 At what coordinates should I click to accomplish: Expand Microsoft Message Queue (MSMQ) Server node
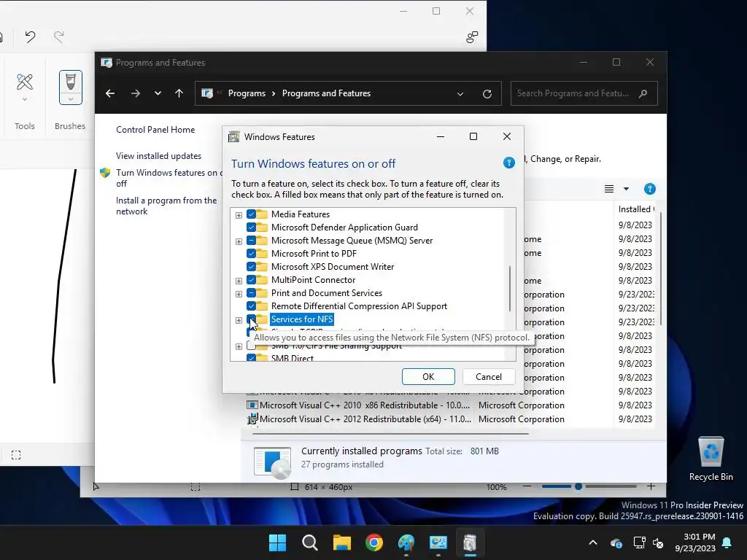(x=239, y=241)
